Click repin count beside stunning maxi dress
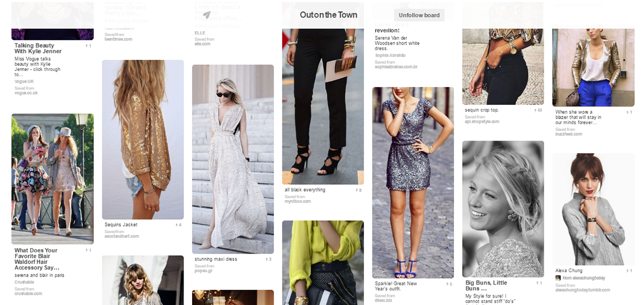The height and width of the screenshot is (305, 644). click(x=269, y=259)
